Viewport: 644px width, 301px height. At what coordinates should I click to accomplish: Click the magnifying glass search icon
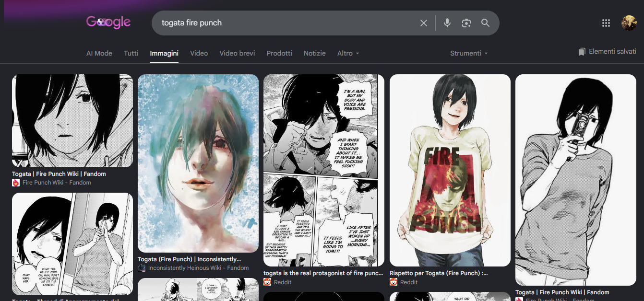click(x=485, y=23)
